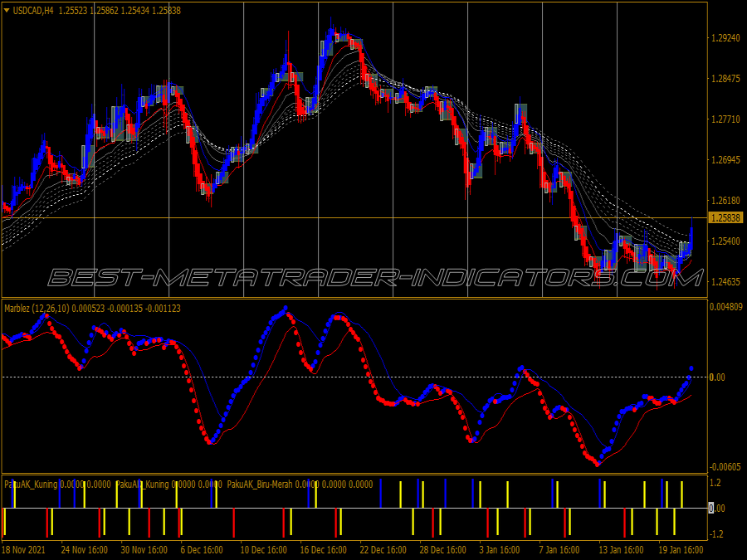Click the 1.26945 price scale label

coord(725,160)
